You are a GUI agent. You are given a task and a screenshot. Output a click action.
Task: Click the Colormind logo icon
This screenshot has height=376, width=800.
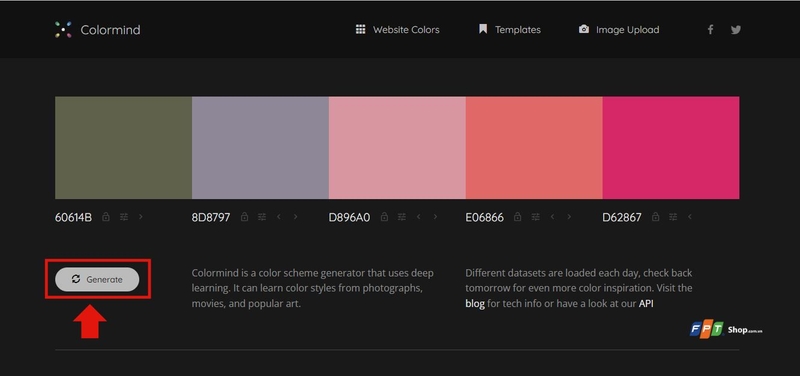point(63,30)
